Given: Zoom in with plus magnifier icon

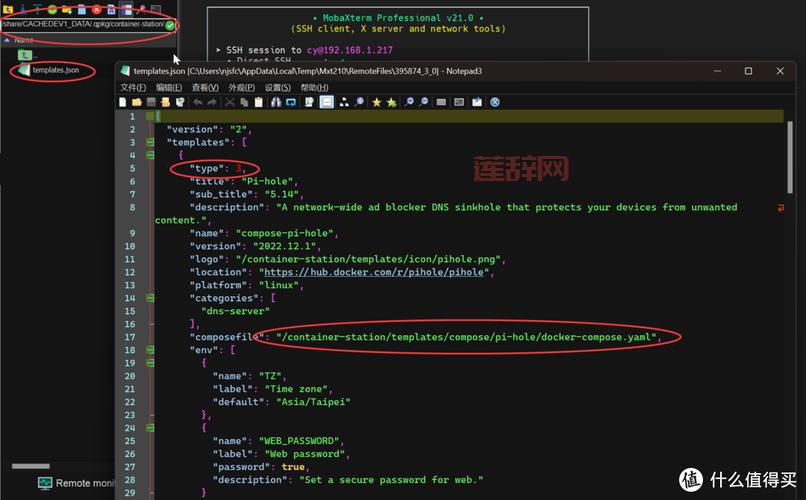Looking at the screenshot, I should point(409,102).
